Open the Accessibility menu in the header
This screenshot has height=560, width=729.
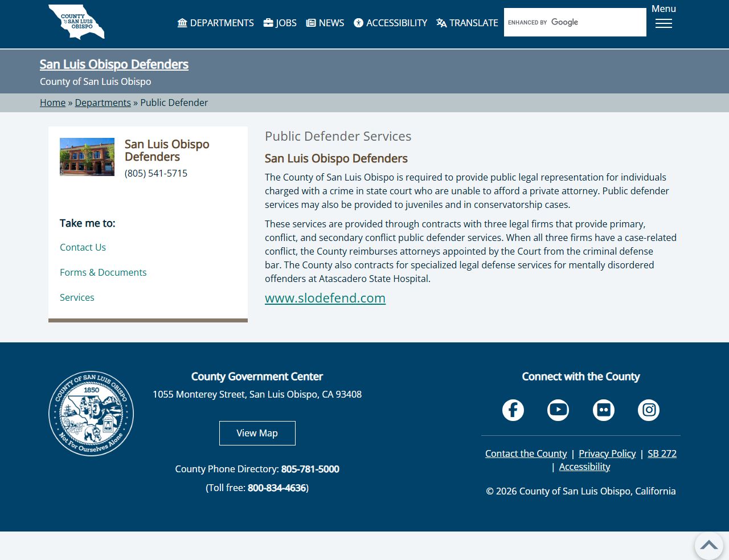coord(391,23)
